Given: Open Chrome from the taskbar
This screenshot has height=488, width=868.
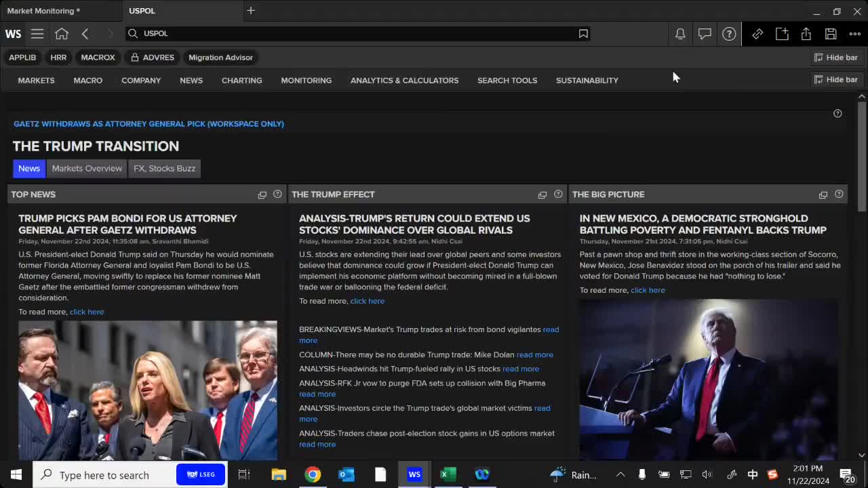Looking at the screenshot, I should [313, 474].
